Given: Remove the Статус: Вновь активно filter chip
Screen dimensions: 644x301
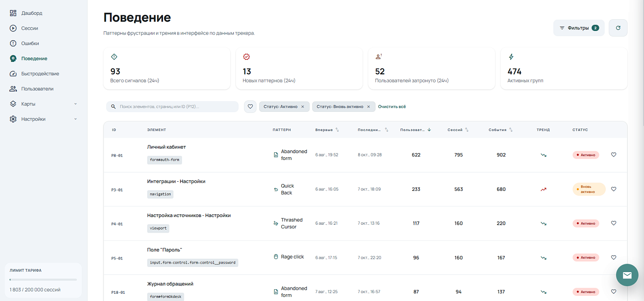Looking at the screenshot, I should pos(368,107).
